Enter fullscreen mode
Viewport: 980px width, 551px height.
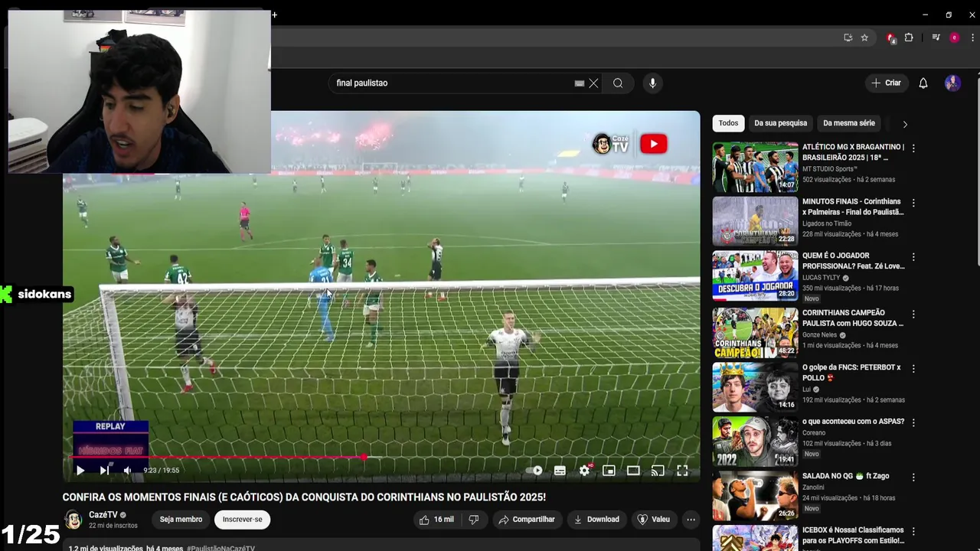click(682, 471)
